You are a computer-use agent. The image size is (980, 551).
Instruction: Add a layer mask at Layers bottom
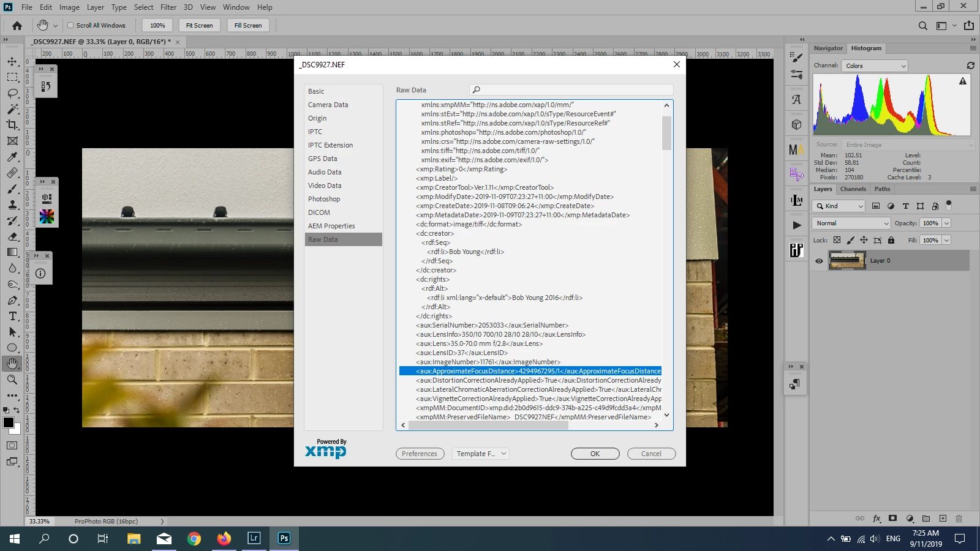(893, 518)
